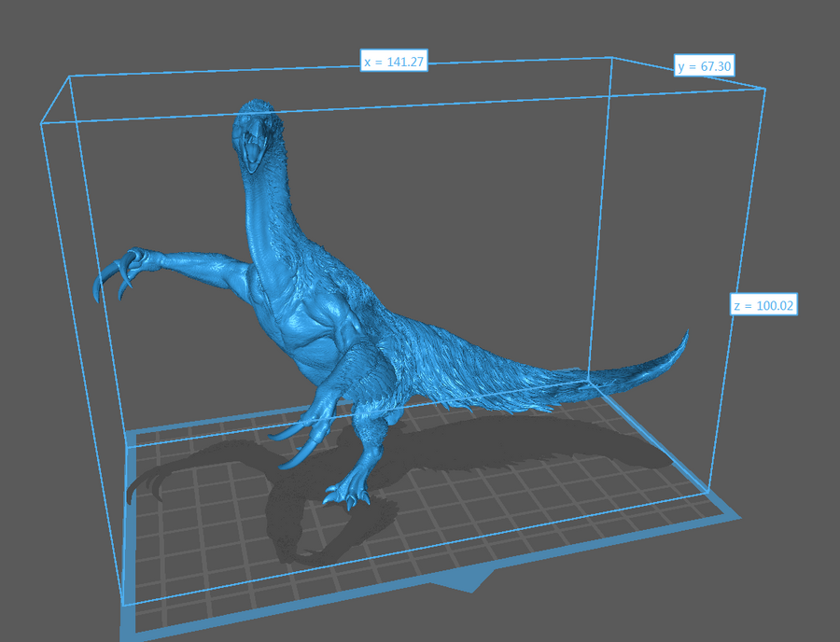Click the x = 141.27 dimension field
This screenshot has height=642, width=840.
[x=394, y=64]
